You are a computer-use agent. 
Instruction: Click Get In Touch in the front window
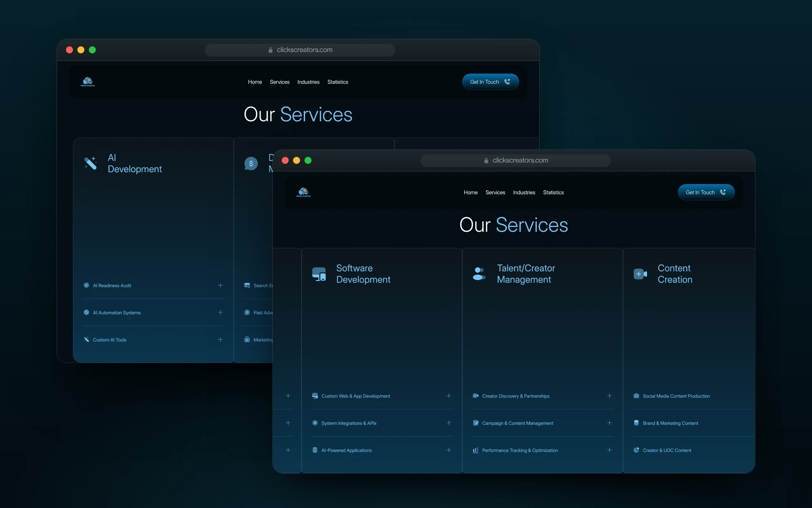(706, 192)
